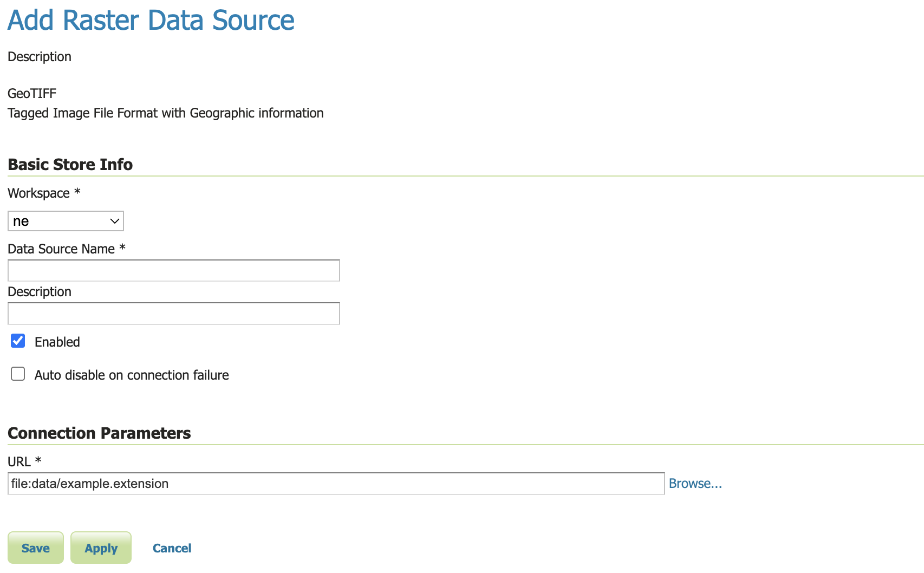The width and height of the screenshot is (924, 573).
Task: Click the Data Source Name label
Action: [61, 249]
